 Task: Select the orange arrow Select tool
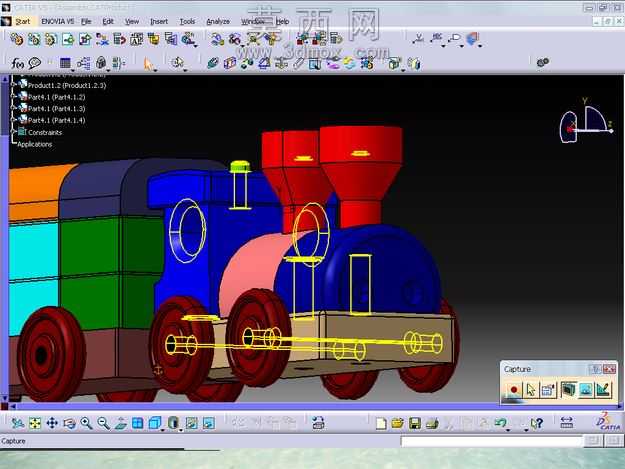[148, 63]
